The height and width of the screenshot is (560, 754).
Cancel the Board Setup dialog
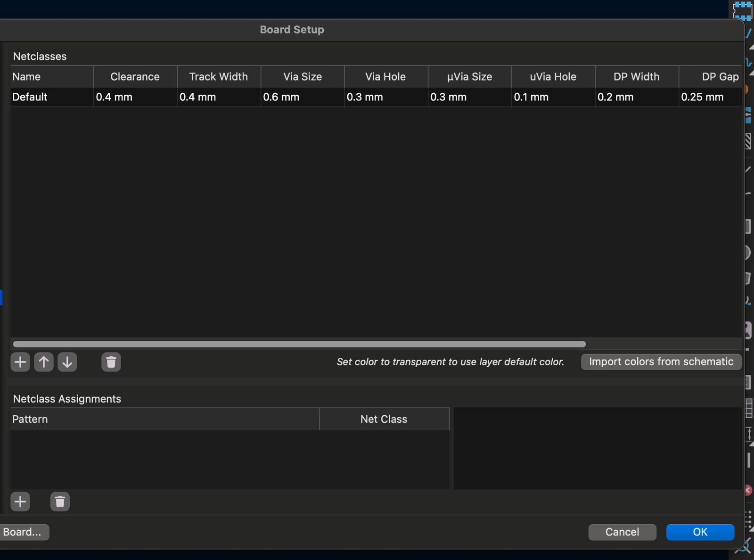[x=622, y=532]
